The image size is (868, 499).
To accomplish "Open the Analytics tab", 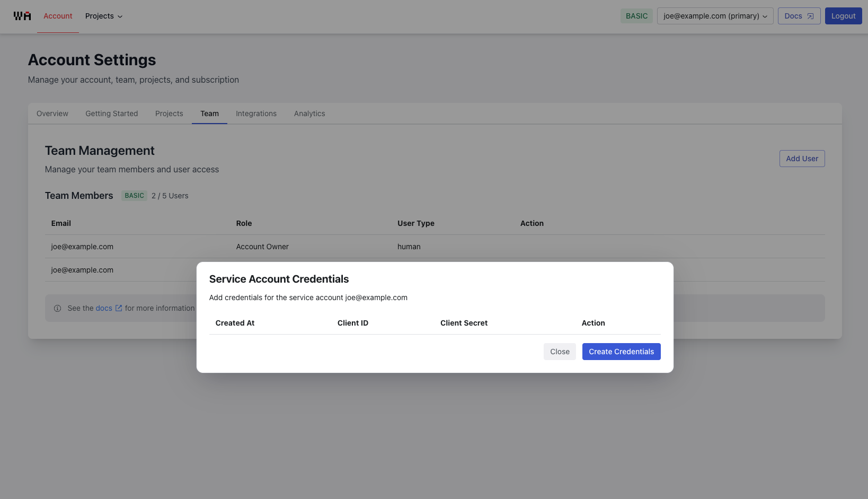I will pyautogui.click(x=309, y=113).
